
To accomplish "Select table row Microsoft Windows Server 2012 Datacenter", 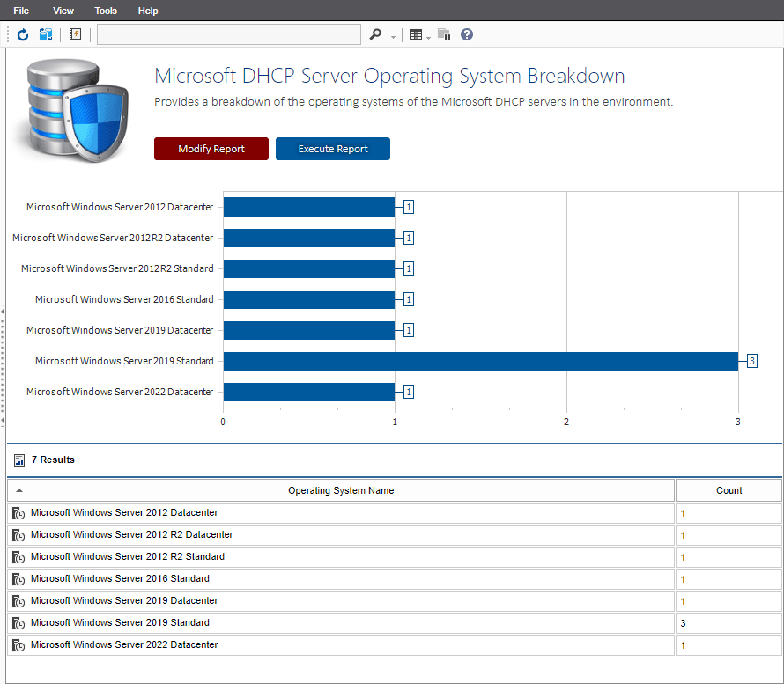I will coord(395,513).
